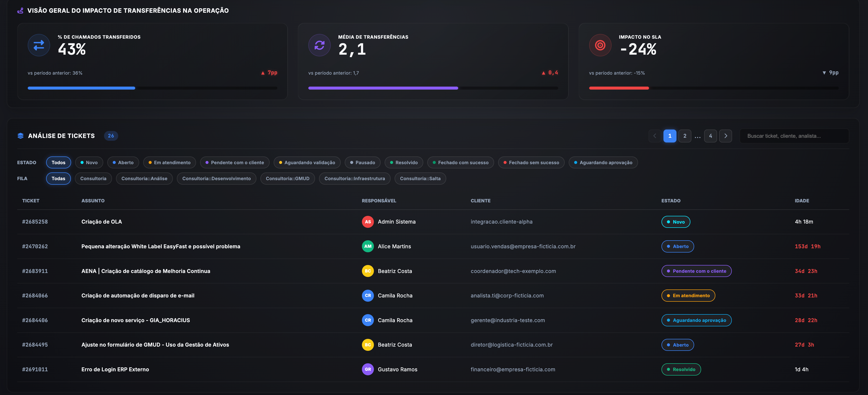Image resolution: width=868 pixels, height=395 pixels.
Task: Go to page 4 of tickets
Action: [x=710, y=136]
